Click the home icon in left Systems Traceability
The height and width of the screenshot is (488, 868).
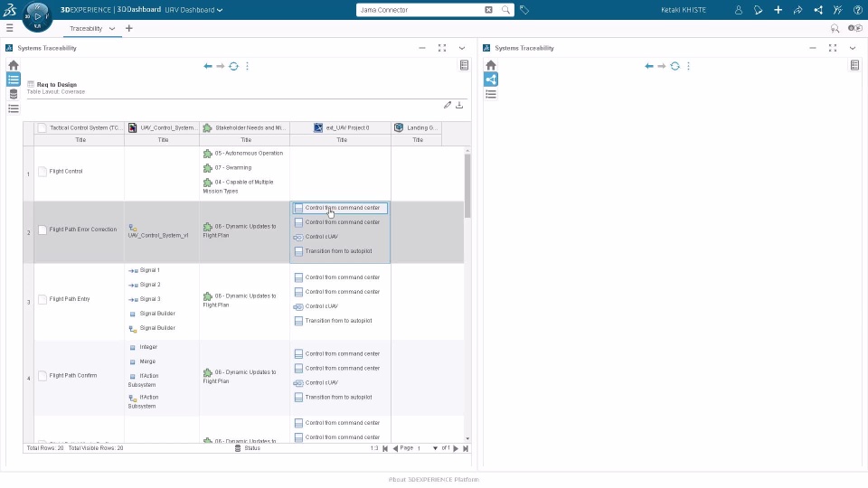tap(14, 65)
